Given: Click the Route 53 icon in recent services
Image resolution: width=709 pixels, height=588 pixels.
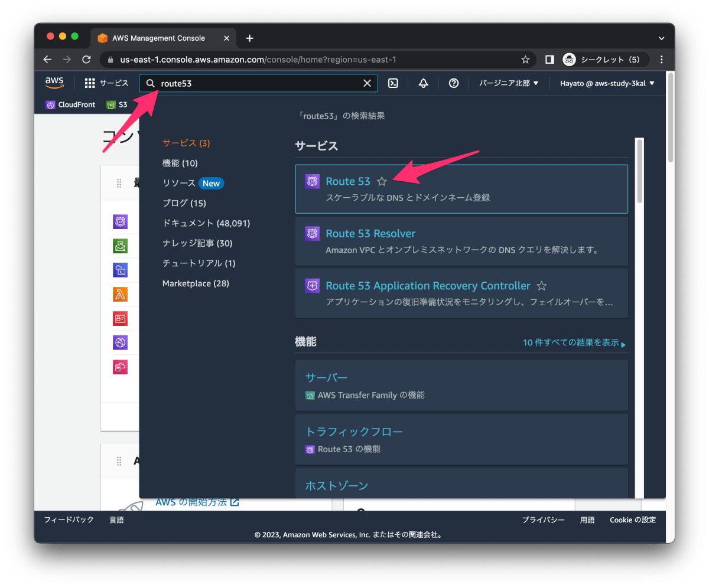Looking at the screenshot, I should [x=121, y=222].
